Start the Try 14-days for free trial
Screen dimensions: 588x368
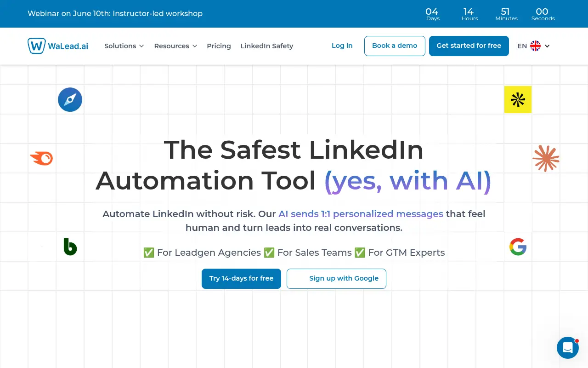[241, 279]
